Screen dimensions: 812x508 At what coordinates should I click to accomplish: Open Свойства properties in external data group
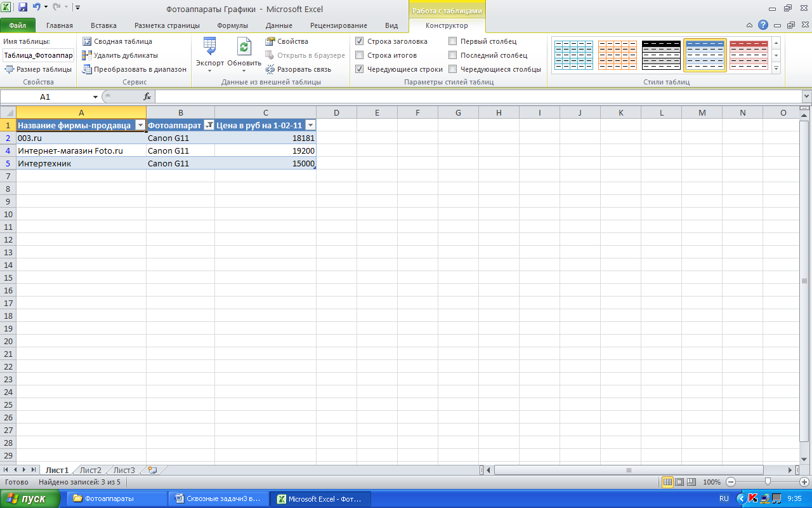click(x=287, y=41)
